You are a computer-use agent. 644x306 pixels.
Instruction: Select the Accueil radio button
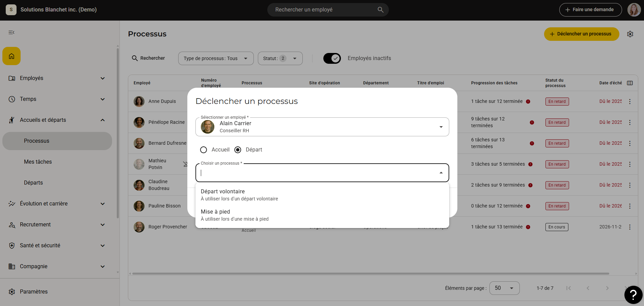pos(204,150)
